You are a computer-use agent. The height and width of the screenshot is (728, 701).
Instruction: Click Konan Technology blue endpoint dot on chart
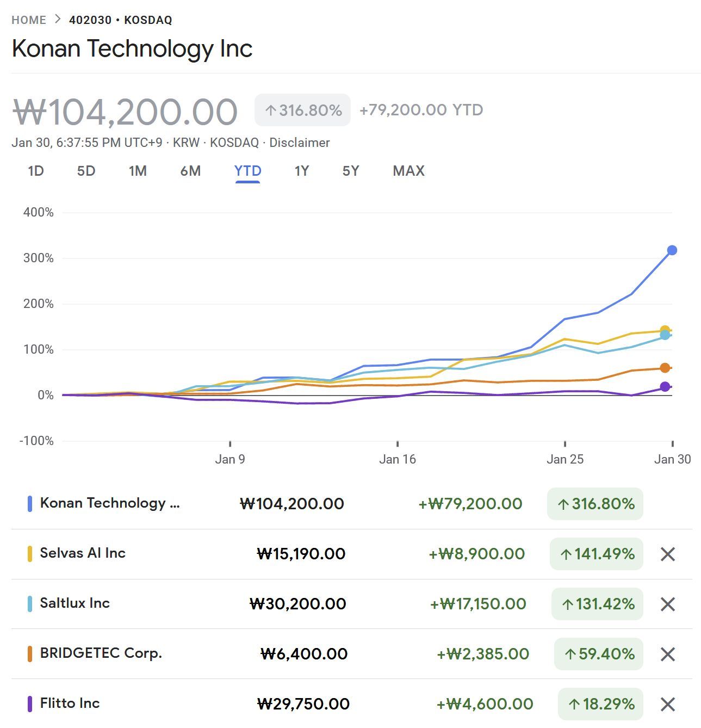(x=672, y=250)
